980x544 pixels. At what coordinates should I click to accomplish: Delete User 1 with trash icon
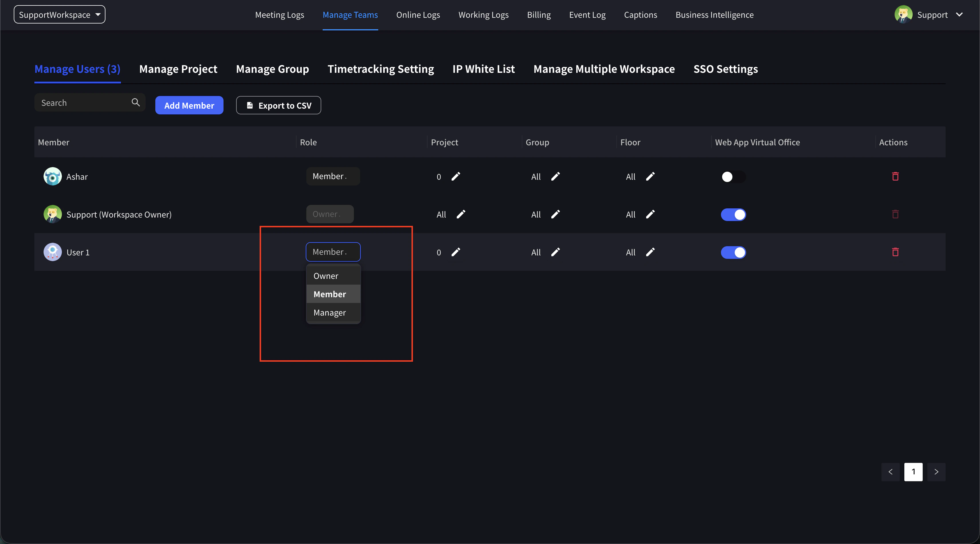click(895, 252)
